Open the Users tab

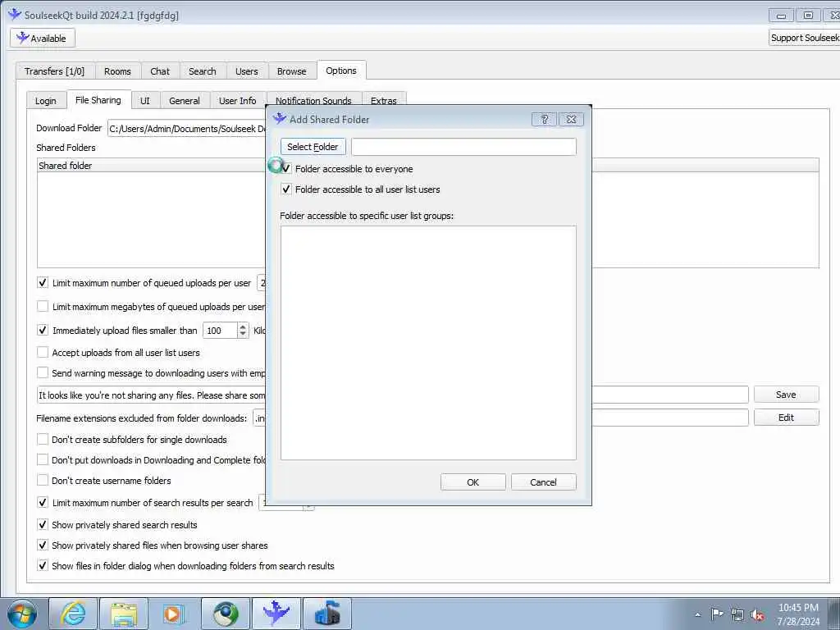click(246, 71)
